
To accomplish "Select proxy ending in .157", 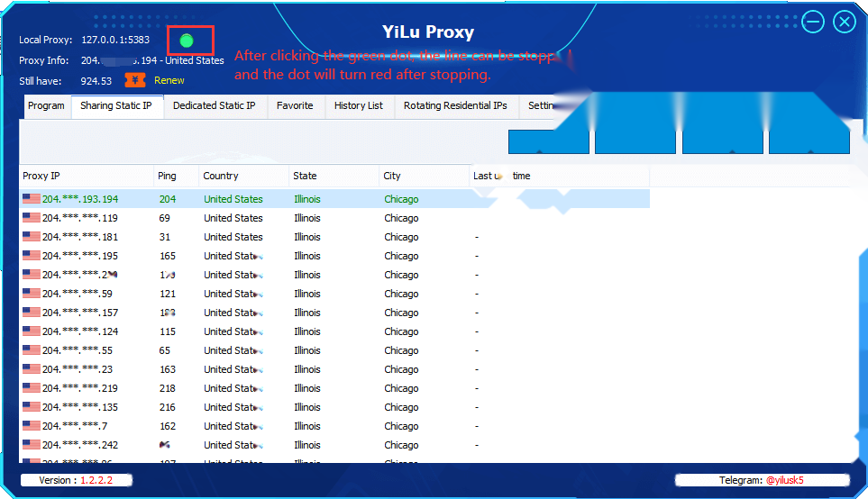I will 334,313.
